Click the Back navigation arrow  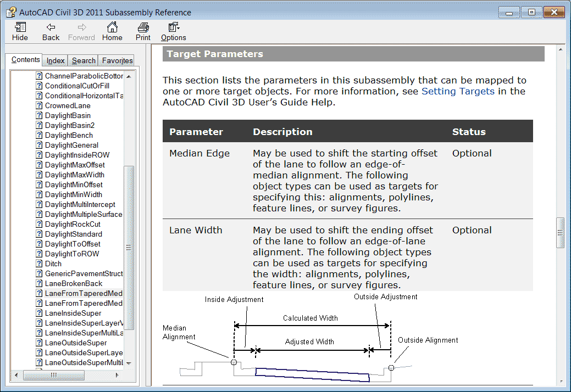click(51, 31)
